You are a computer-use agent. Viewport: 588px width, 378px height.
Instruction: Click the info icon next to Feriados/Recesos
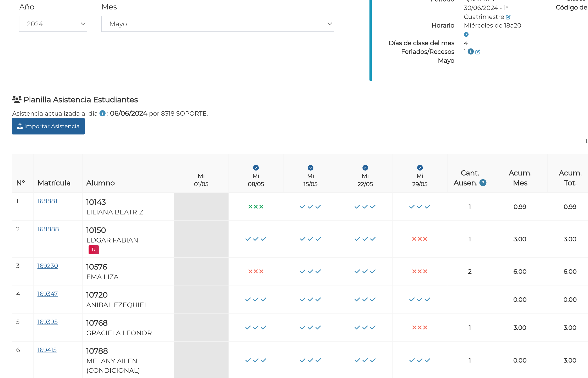[471, 52]
